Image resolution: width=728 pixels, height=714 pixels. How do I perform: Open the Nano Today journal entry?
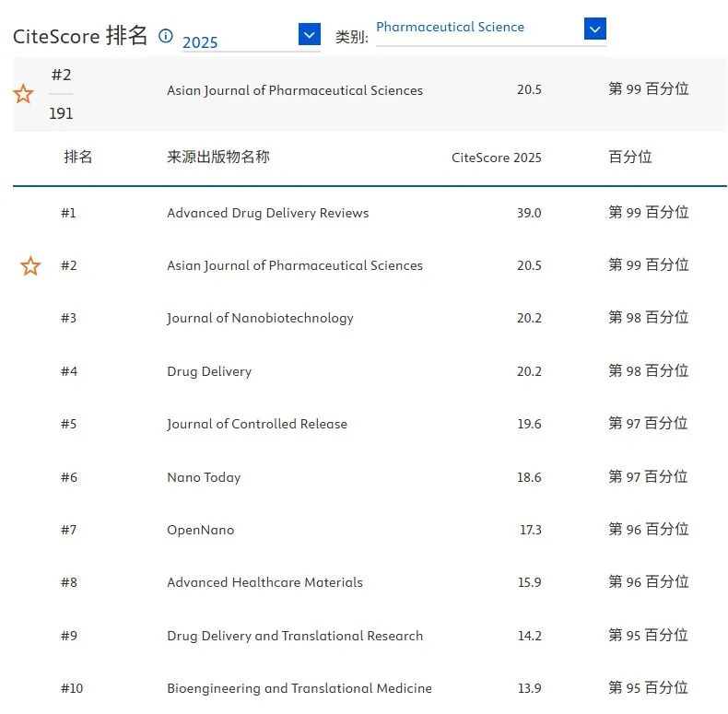click(204, 477)
